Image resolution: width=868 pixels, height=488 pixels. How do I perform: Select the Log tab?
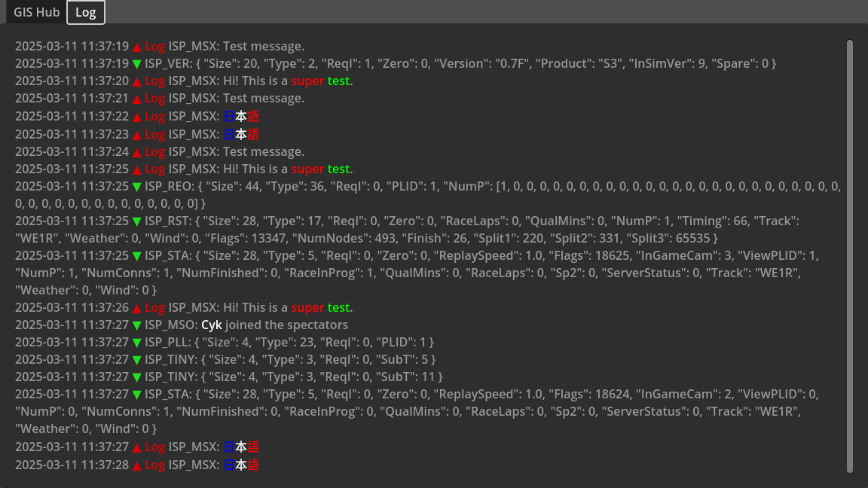(86, 13)
